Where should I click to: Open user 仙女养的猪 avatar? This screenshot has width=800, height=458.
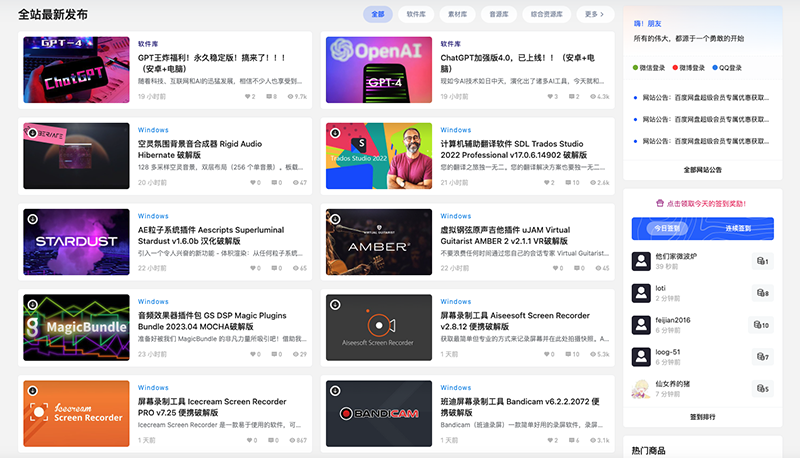pos(641,389)
